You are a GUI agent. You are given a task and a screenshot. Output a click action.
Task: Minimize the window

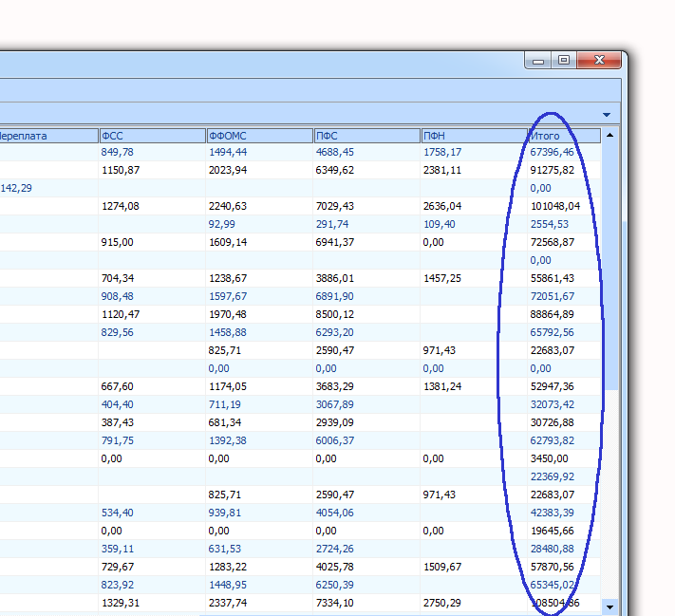click(x=538, y=61)
